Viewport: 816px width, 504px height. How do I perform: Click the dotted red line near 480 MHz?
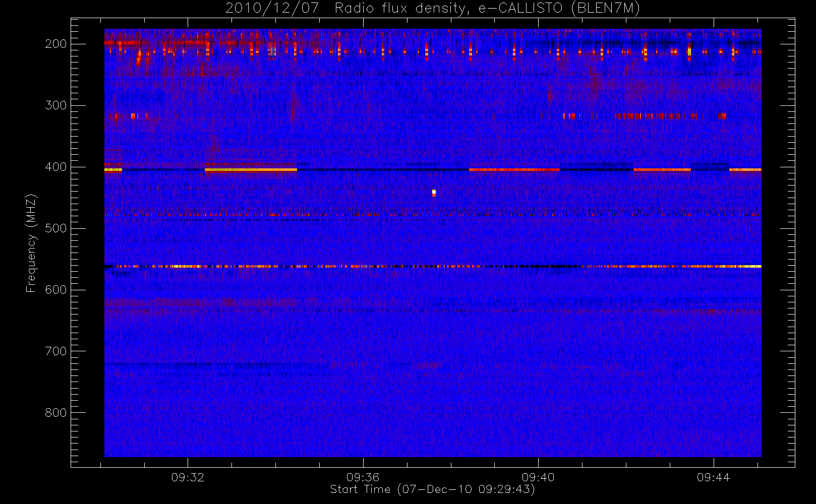coord(433,215)
